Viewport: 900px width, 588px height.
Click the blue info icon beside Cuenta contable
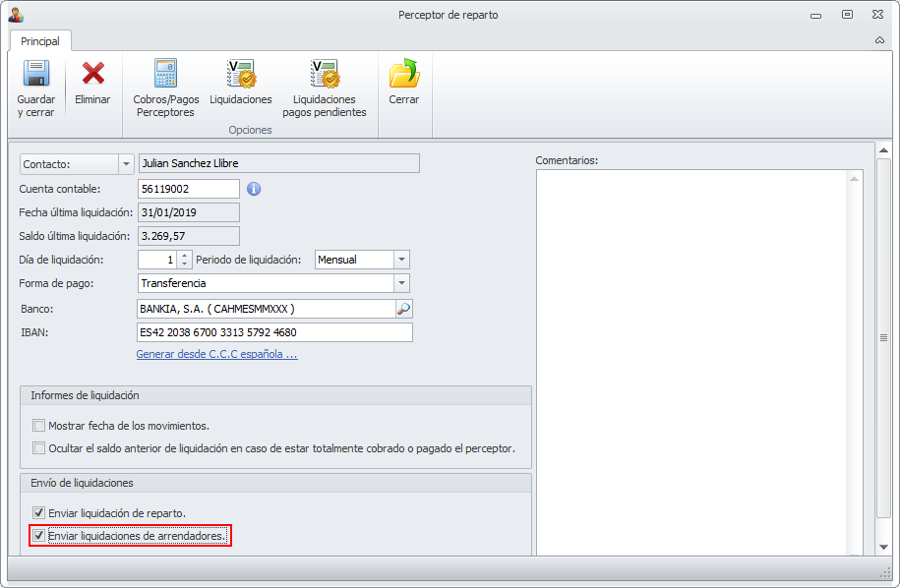tap(254, 189)
